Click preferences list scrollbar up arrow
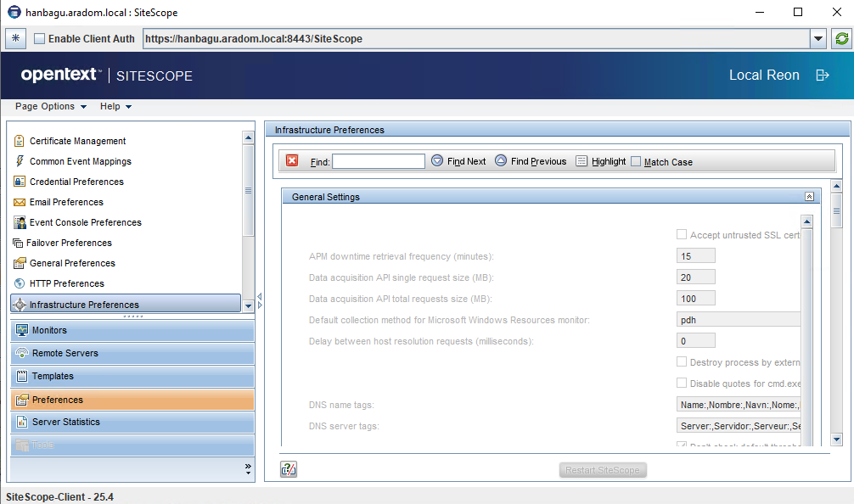 click(x=249, y=137)
